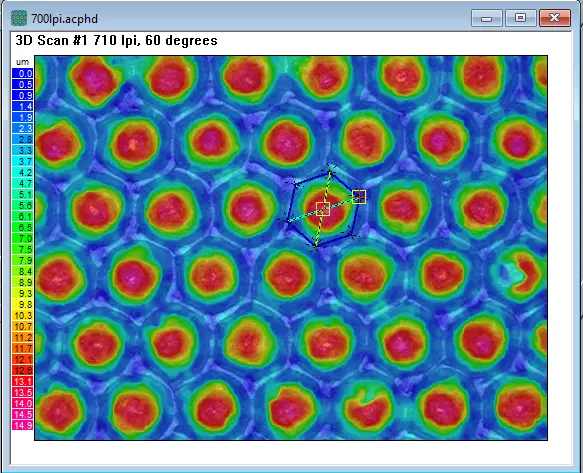Viewport: 583px width, 473px height.
Task: Click the '3D Scan #1 710 lpi, 60 degrees' heading
Action: pos(116,41)
